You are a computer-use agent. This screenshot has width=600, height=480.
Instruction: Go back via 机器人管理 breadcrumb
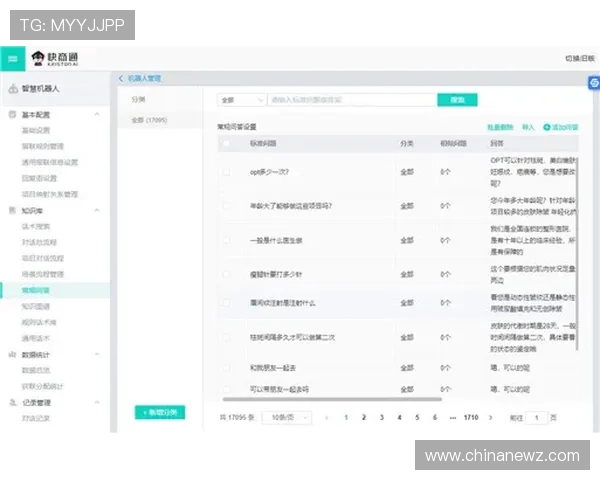pos(144,78)
